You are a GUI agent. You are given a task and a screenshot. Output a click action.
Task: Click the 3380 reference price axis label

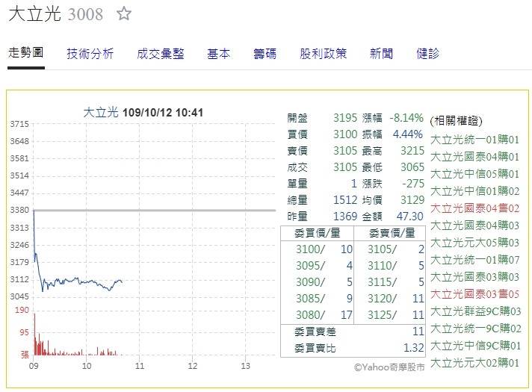(x=19, y=211)
